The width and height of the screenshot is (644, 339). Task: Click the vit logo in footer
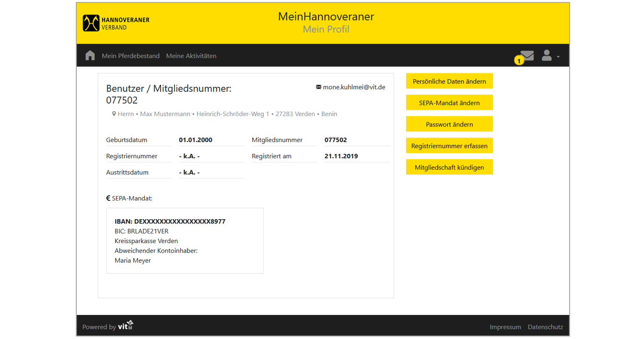[126, 326]
